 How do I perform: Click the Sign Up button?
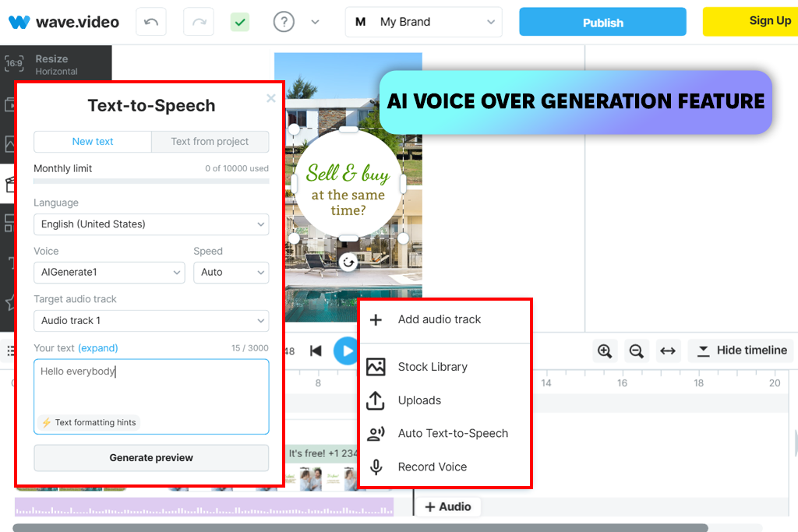[x=750, y=21]
